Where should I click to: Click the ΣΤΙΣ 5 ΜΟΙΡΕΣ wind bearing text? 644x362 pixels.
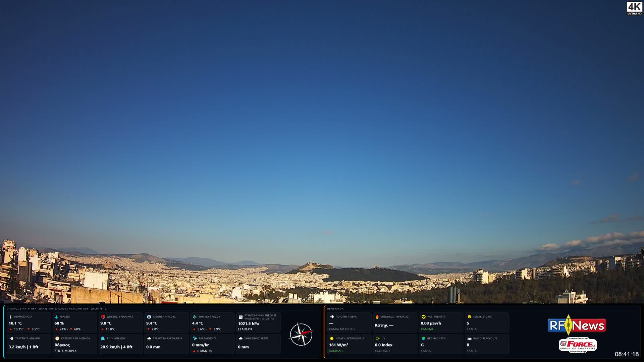click(x=66, y=351)
